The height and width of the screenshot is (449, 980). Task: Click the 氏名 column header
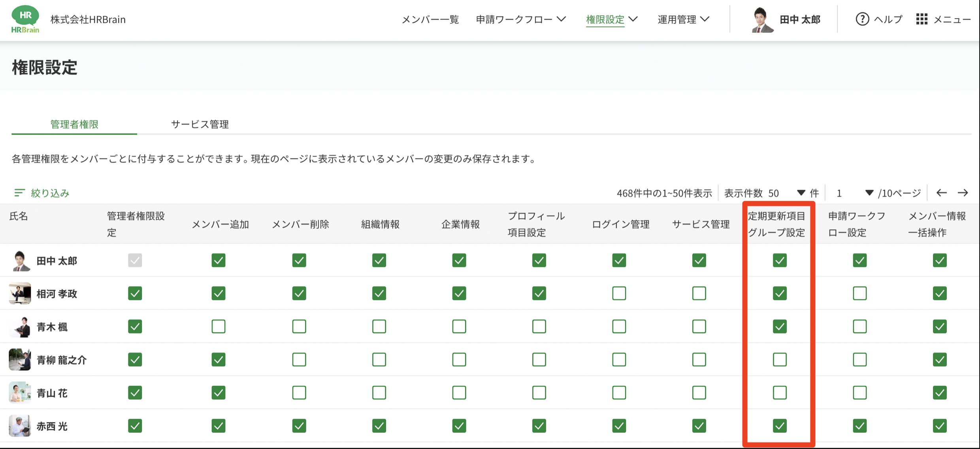click(19, 216)
